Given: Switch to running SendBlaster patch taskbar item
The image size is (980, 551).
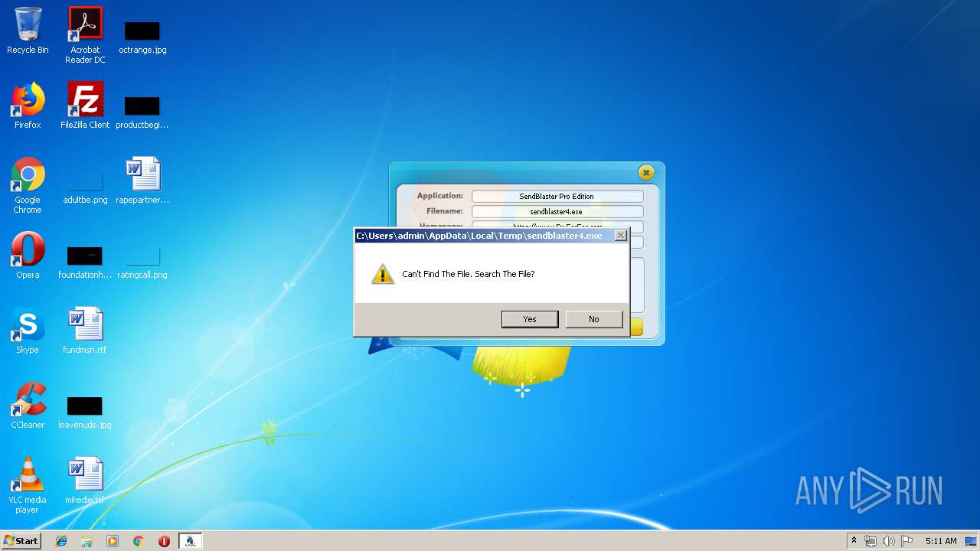Looking at the screenshot, I should click(x=191, y=541).
